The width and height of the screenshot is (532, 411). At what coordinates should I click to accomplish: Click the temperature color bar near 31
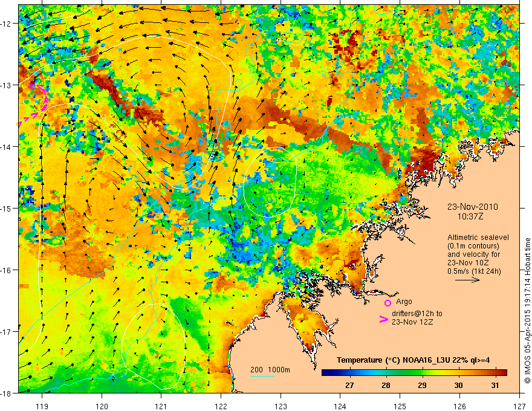(x=495, y=372)
